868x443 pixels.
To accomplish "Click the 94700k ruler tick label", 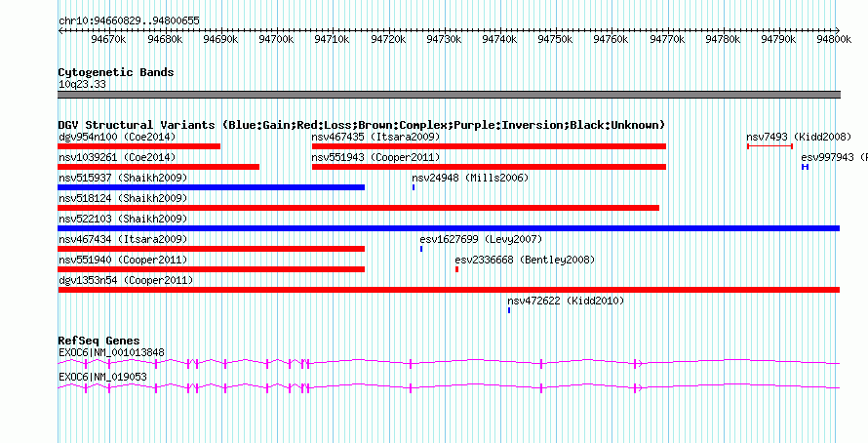I will point(277,39).
